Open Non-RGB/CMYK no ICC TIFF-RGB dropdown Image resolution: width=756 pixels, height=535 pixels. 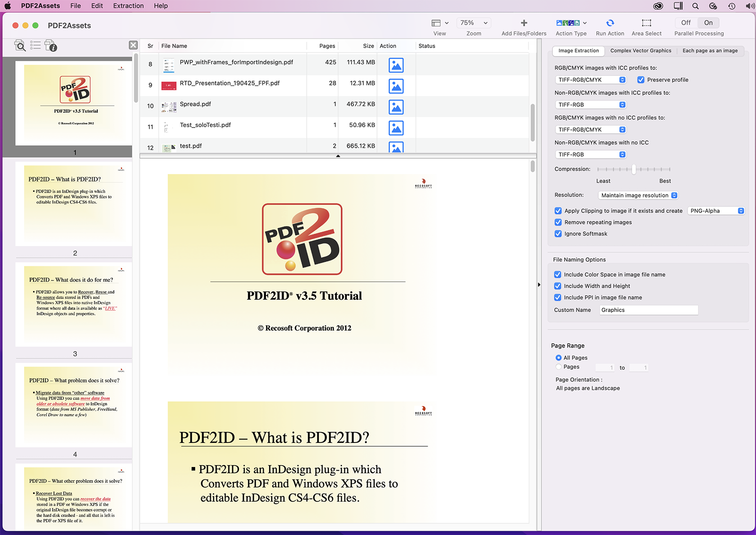coord(591,154)
